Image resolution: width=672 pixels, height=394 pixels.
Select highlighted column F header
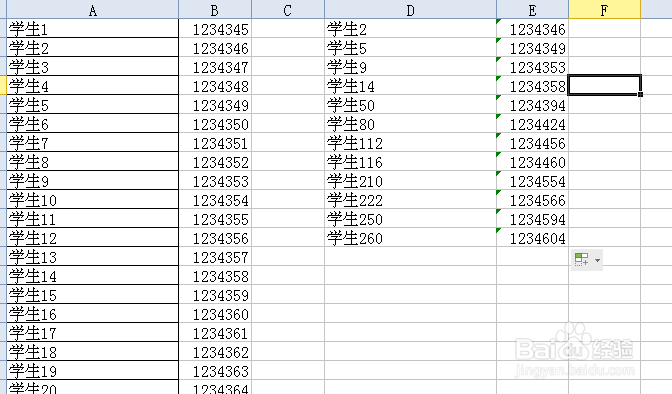pyautogui.click(x=604, y=9)
